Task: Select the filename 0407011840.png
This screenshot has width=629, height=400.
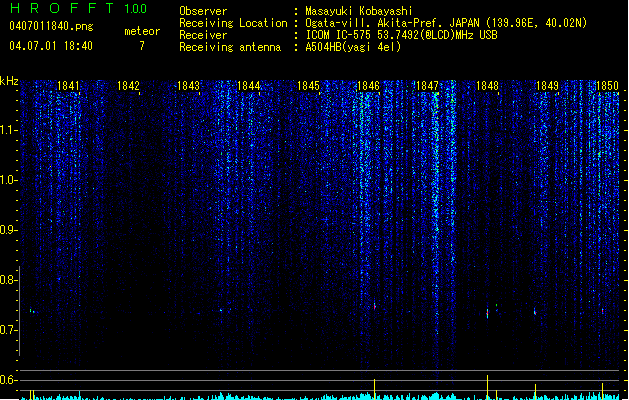Action: (x=51, y=27)
